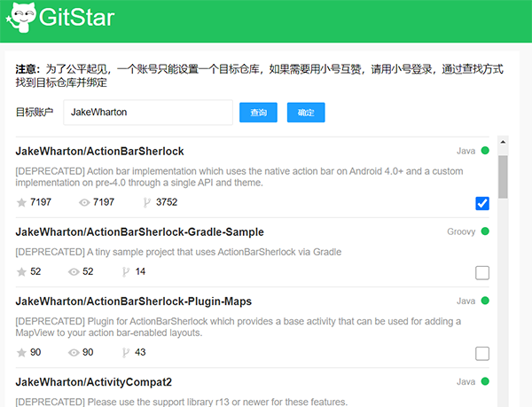Click the repository list scrollbar thumb

503,176
